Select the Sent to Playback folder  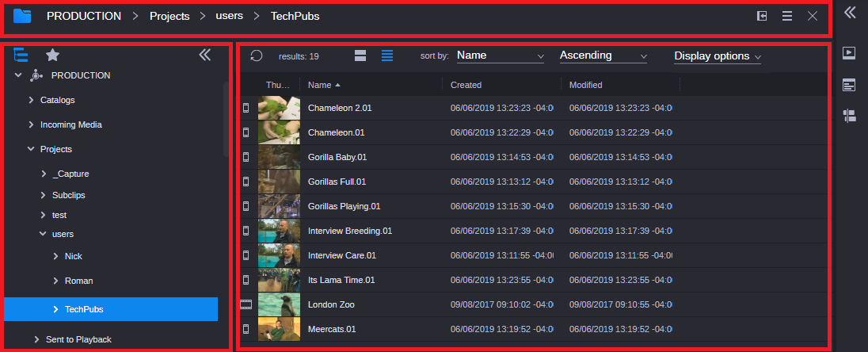[x=78, y=339]
